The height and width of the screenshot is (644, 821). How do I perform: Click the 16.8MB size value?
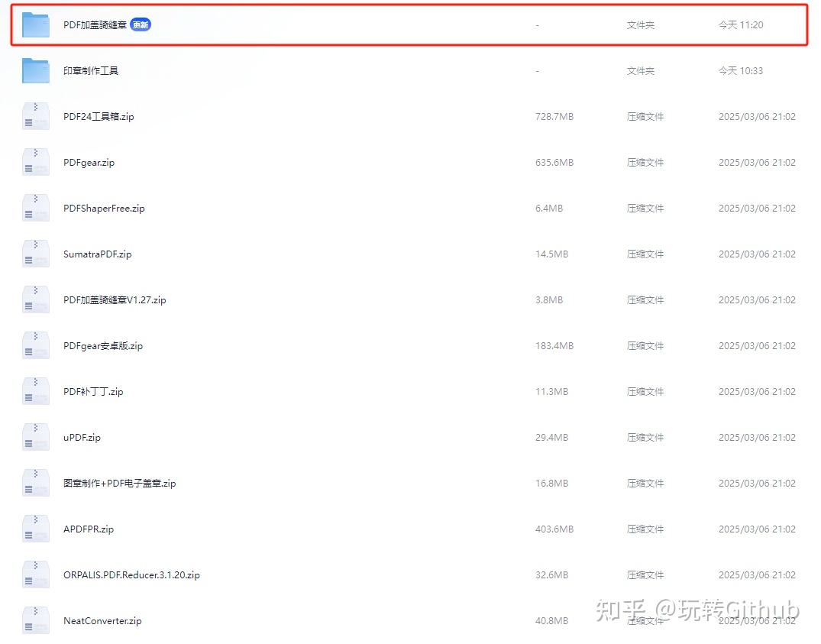coord(551,483)
